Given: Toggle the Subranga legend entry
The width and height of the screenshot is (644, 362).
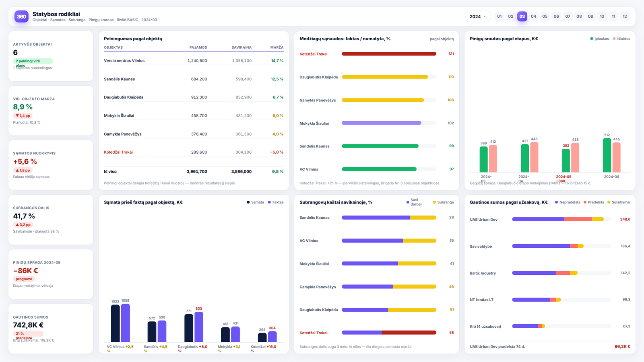Looking at the screenshot, I should 443,202.
